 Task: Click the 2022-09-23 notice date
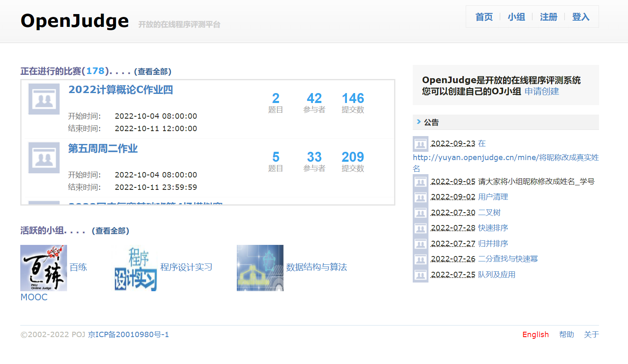(x=453, y=144)
